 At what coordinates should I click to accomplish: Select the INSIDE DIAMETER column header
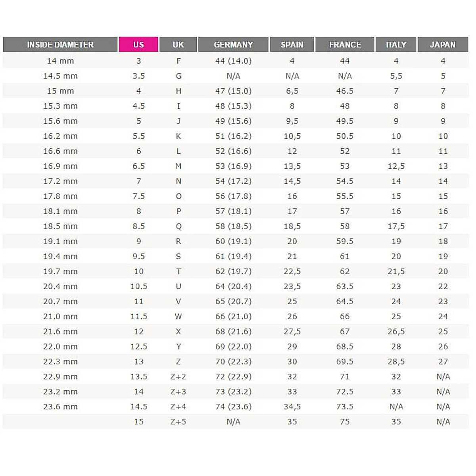coord(60,44)
